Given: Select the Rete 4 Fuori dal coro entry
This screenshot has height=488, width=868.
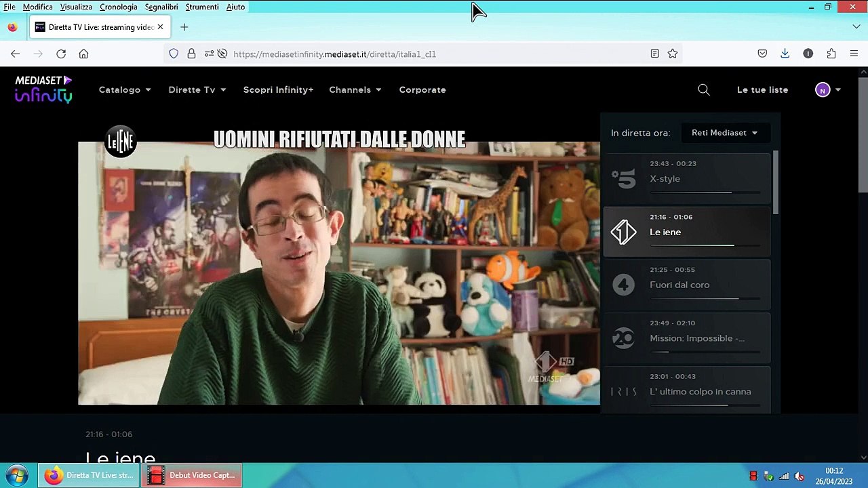Looking at the screenshot, I should click(687, 285).
